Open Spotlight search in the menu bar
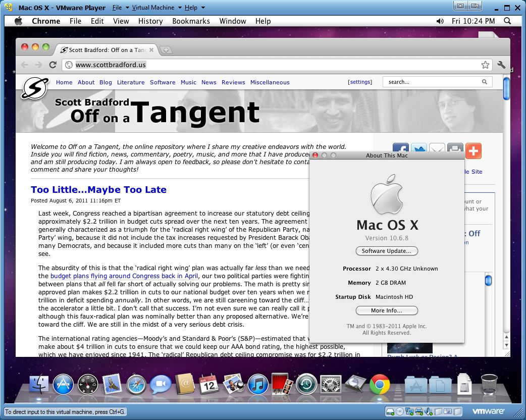The image size is (526, 420). point(507,21)
